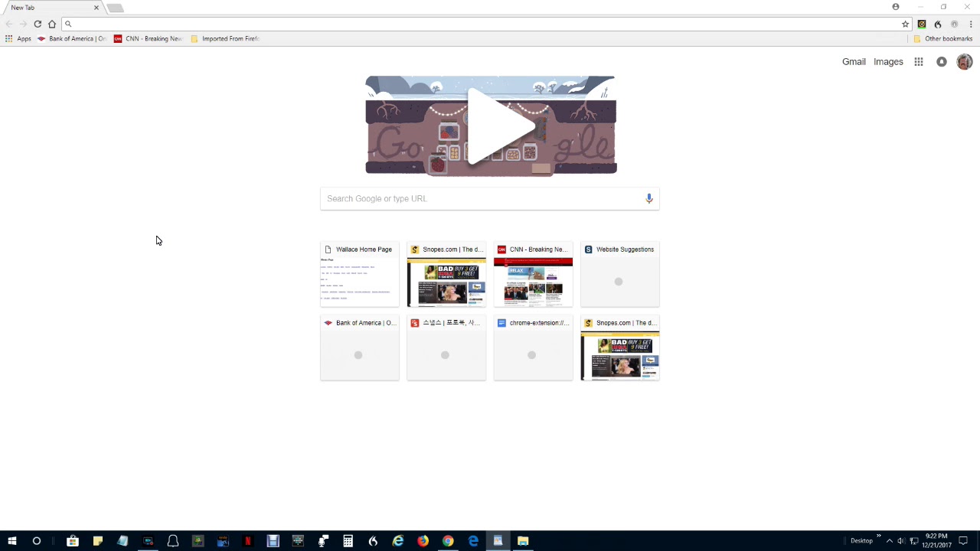Open Dragon flame app in taskbar
Viewport: 980px width, 551px height.
coord(373,541)
